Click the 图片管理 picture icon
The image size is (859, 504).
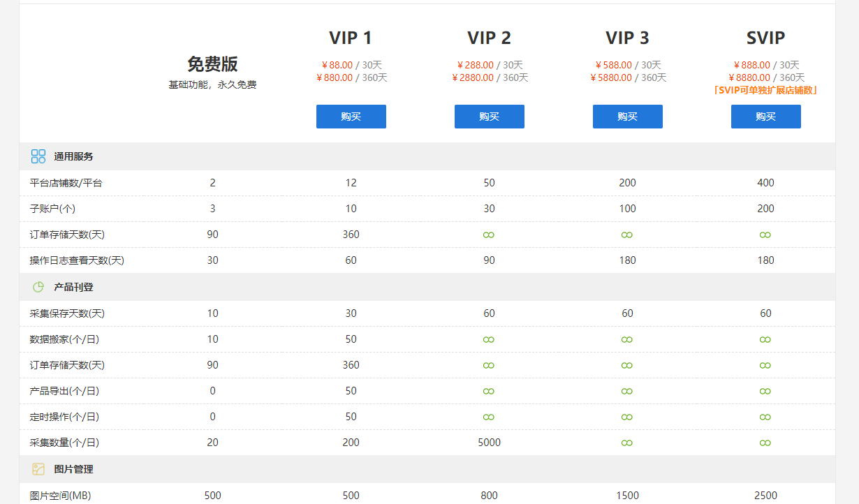tap(38, 469)
